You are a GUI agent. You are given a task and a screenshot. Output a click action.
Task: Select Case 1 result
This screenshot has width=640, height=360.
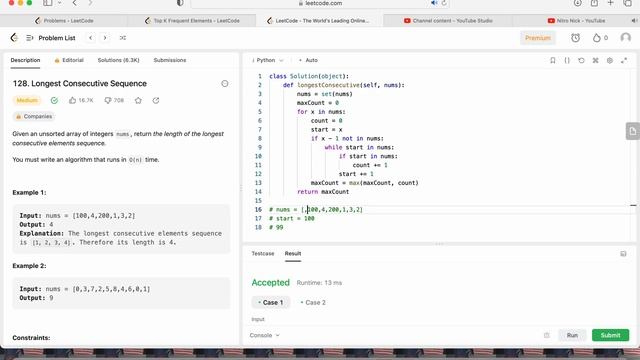point(271,302)
